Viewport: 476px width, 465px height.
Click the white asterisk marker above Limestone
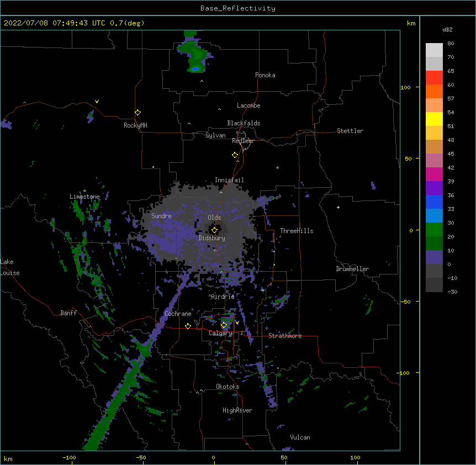click(x=84, y=191)
